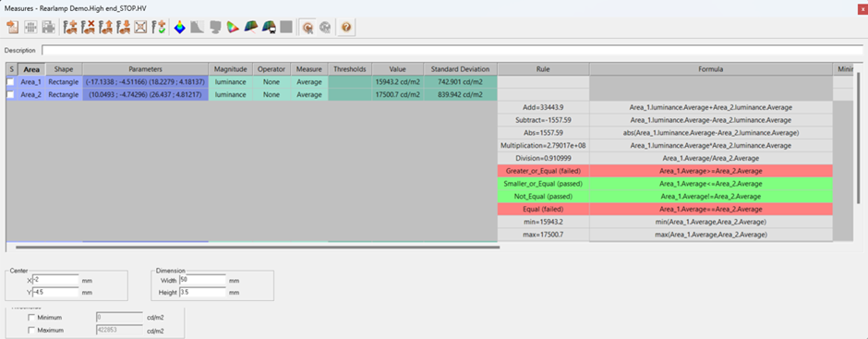Tick the checkbox for Area_2 row
This screenshot has height=339, width=868.
pos(11,95)
